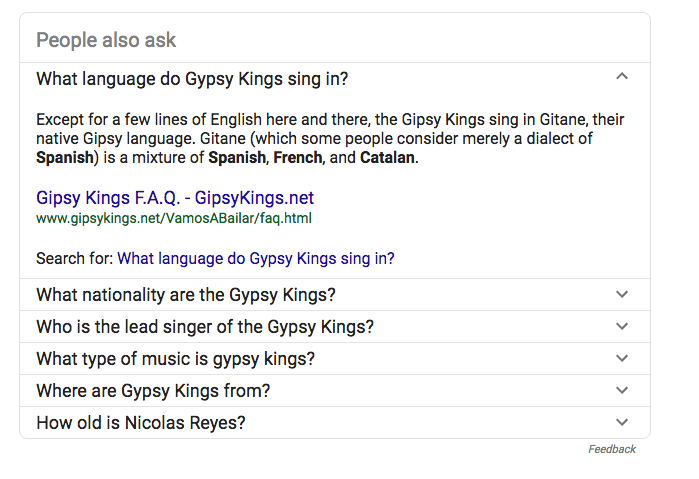Select the question 'What nationality are the Gypsy Kings?'
Viewport: 699px width, 479px height.
tap(186, 295)
